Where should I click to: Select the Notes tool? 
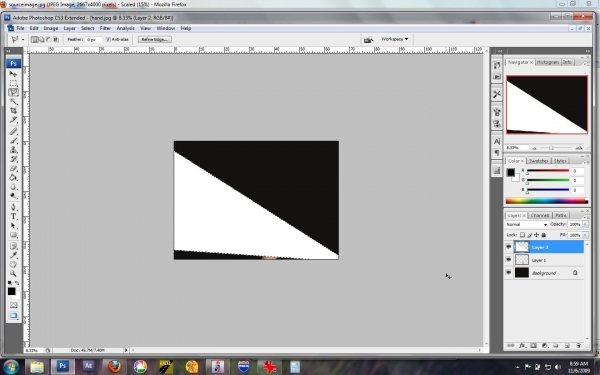(x=13, y=246)
